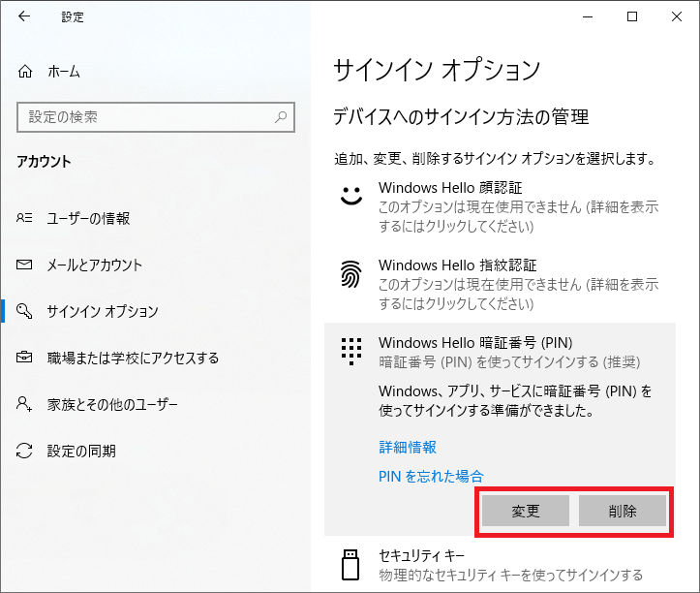Focus the 設定の検索 search box
Viewport: 700px width, 593px height.
click(156, 117)
